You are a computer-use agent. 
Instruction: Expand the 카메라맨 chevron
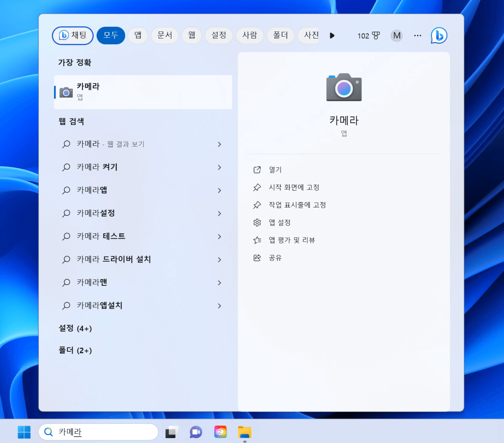220,283
